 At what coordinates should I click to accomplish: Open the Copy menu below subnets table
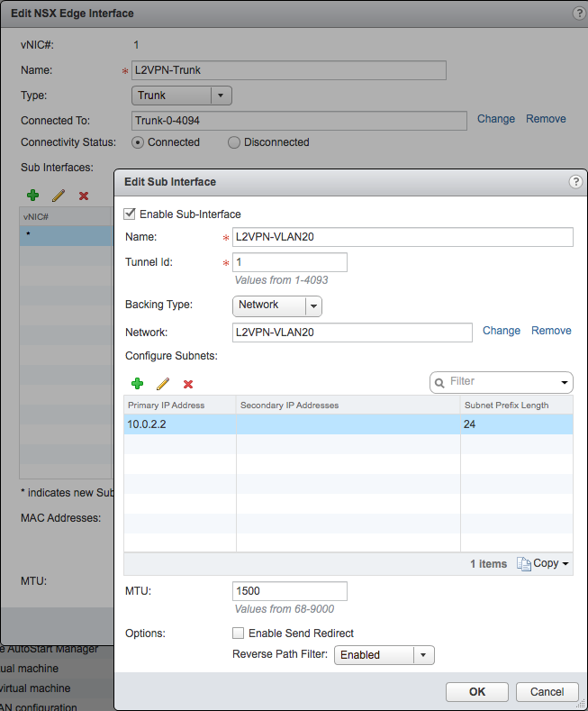coord(543,563)
